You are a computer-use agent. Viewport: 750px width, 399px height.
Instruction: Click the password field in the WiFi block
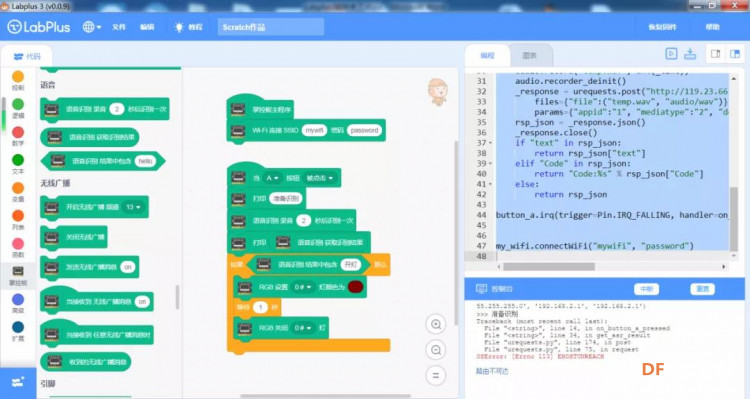[364, 130]
